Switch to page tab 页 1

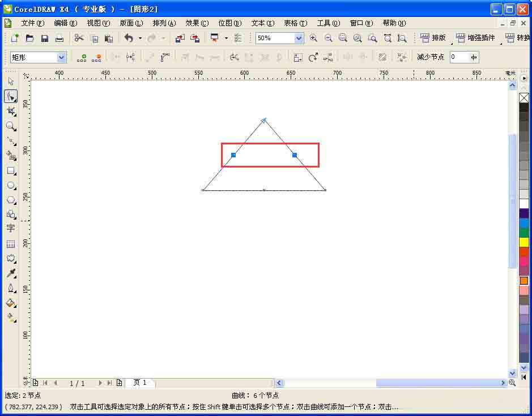pos(139,383)
